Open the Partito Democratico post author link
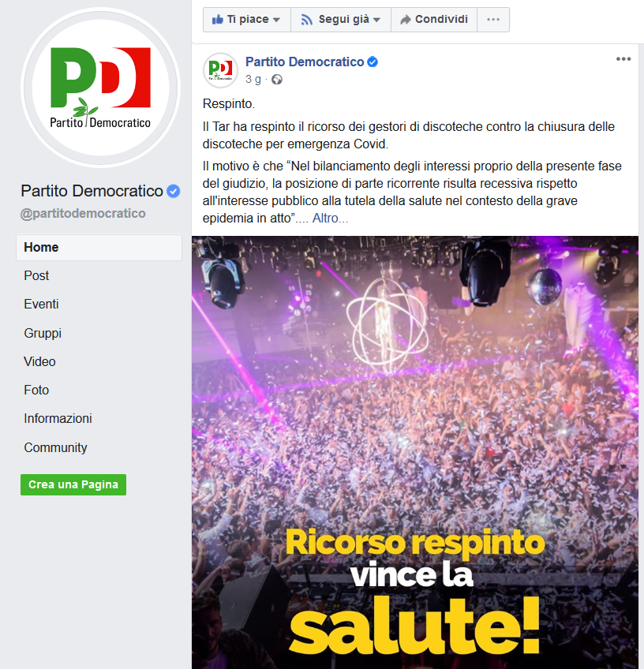This screenshot has width=644, height=669. click(x=305, y=62)
